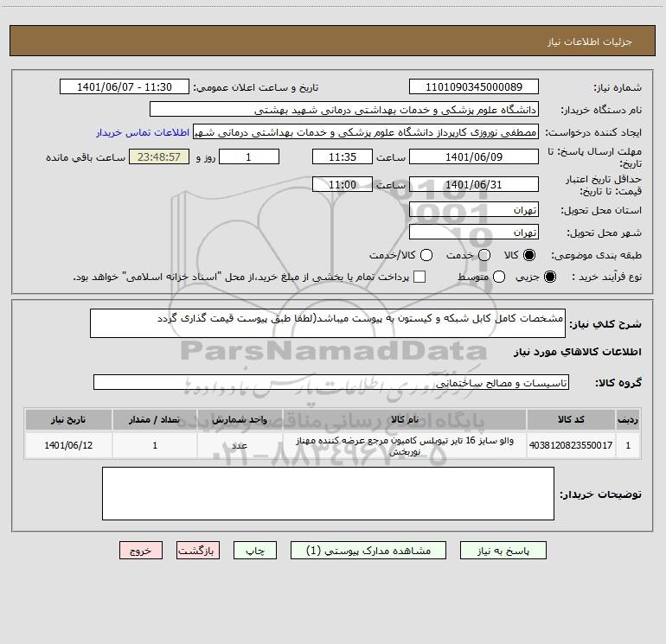The height and width of the screenshot is (644, 666).
Task: Click the تاریخ نیاز column header
Action: coord(68,419)
